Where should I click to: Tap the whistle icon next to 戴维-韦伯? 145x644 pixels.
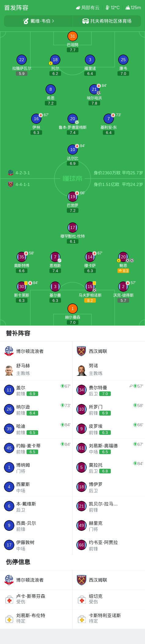coord(26,21)
